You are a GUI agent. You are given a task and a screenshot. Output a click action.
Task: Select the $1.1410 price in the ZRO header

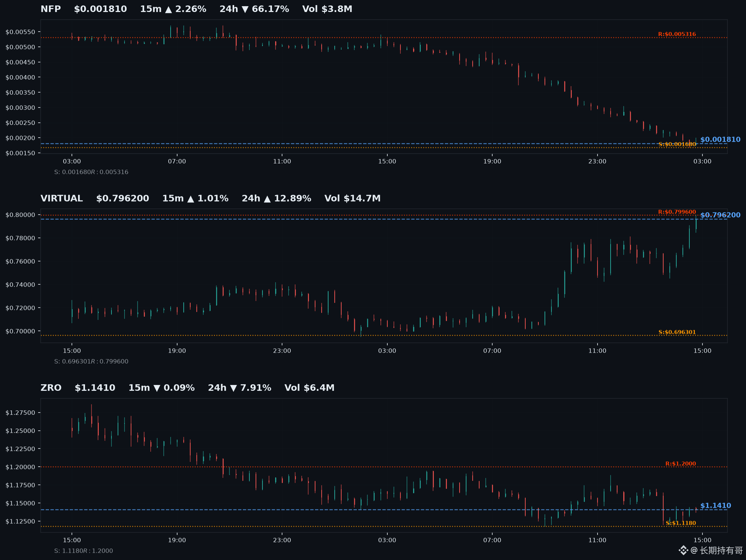tap(95, 388)
